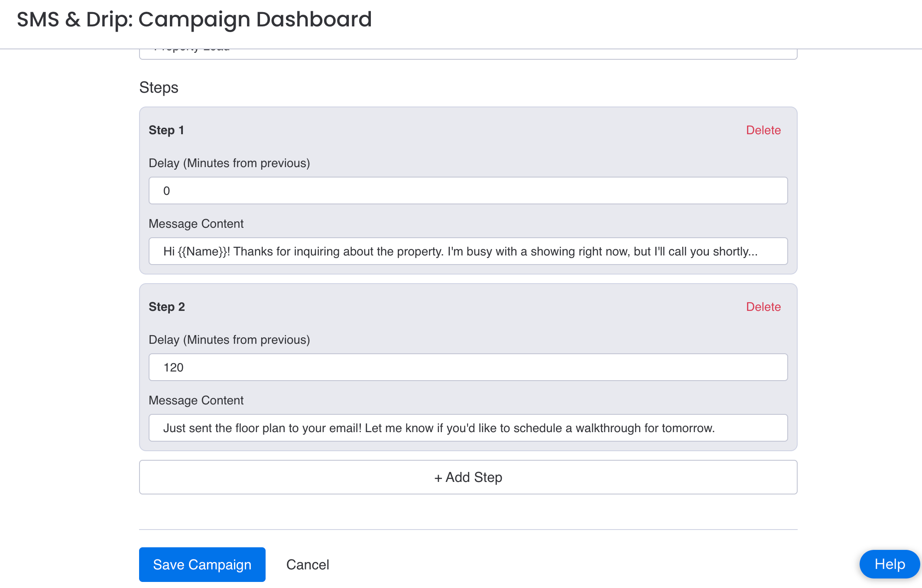
Task: Delete Step 1 from the campaign
Action: coord(763,130)
